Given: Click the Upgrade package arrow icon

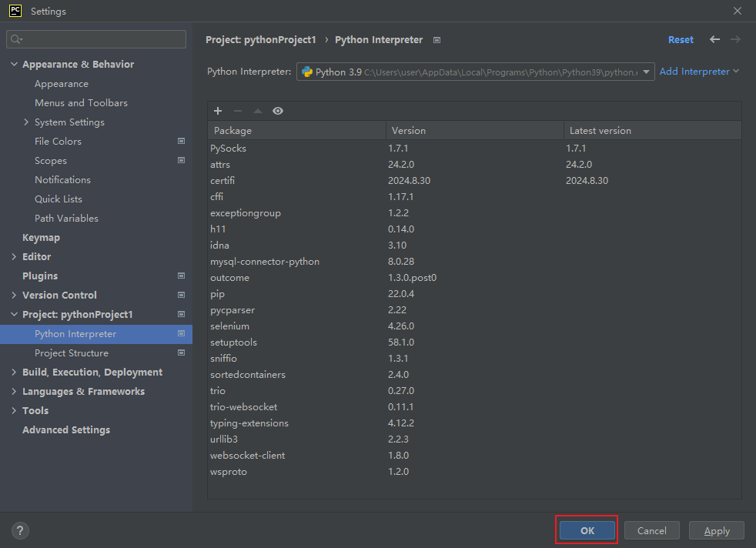Looking at the screenshot, I should tap(259, 110).
